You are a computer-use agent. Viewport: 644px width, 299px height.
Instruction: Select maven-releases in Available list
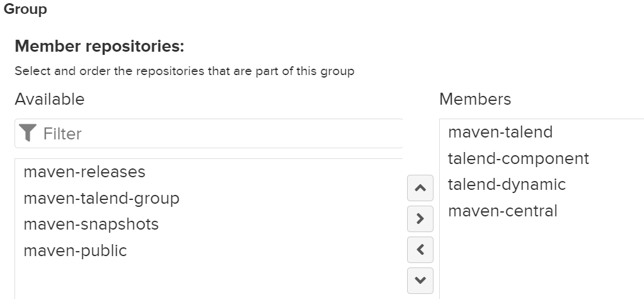[209, 172]
